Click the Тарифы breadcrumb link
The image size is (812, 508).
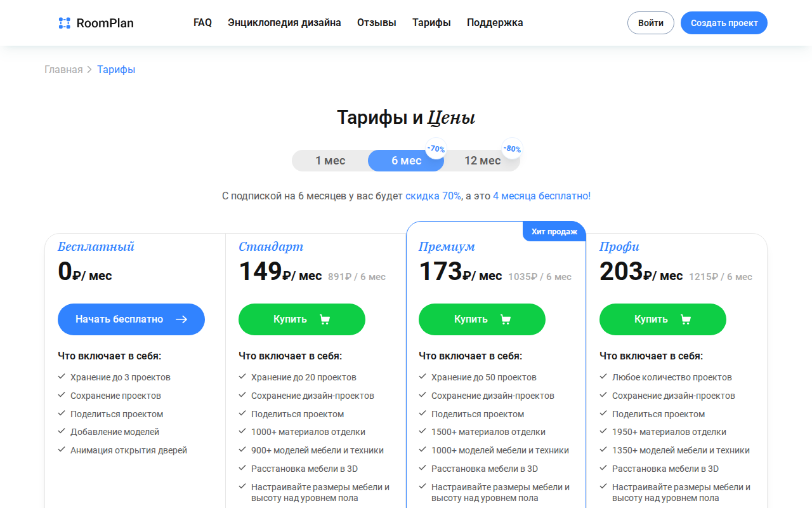(116, 70)
